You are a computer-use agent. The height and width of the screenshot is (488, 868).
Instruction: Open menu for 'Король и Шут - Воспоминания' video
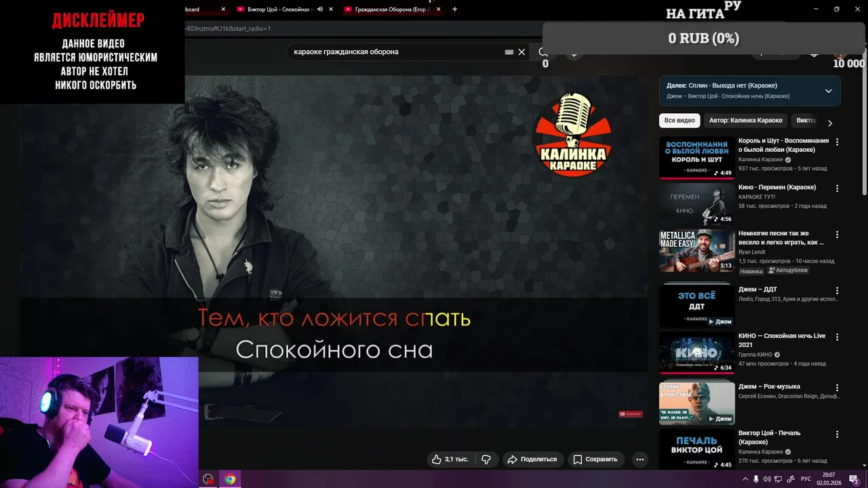pos(837,142)
